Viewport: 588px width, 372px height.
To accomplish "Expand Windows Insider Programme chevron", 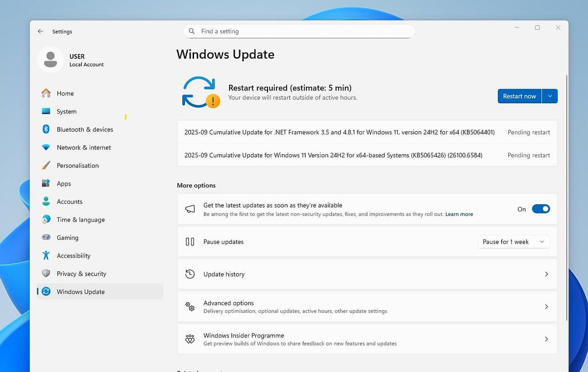I will pyautogui.click(x=546, y=339).
